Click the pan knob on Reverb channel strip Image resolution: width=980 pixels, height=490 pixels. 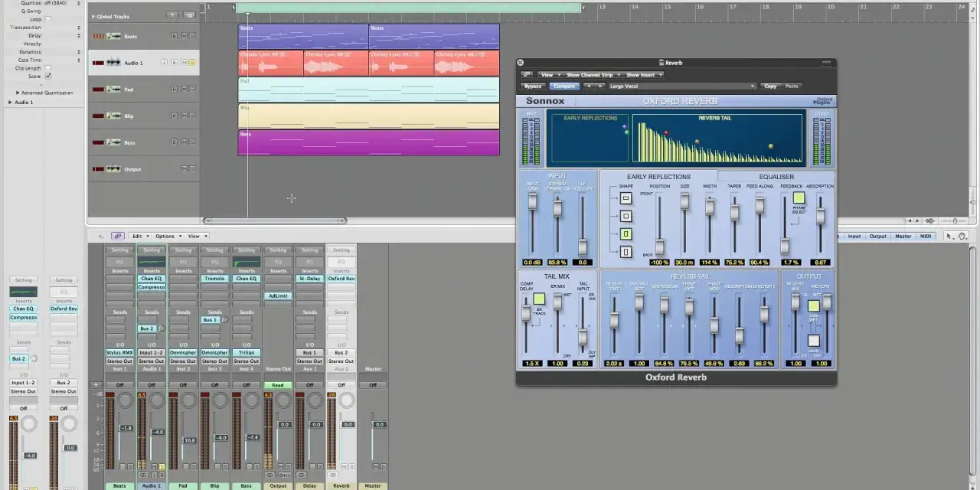(x=347, y=401)
